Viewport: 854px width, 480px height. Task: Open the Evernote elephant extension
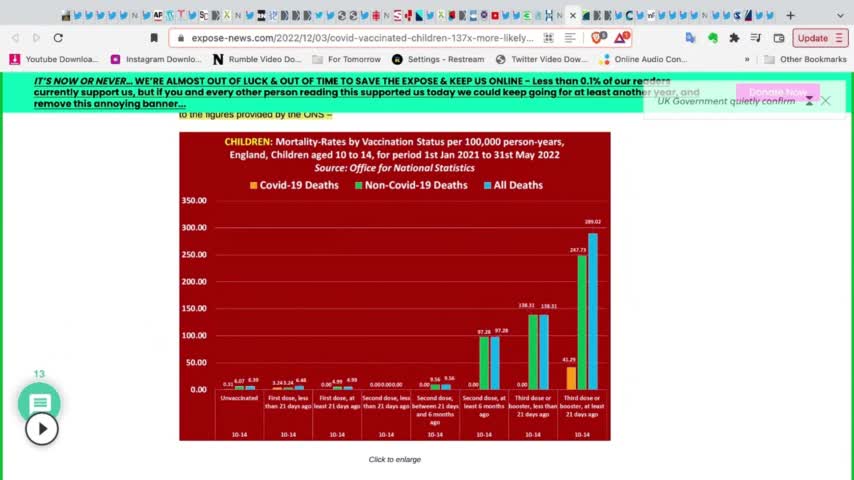tap(712, 38)
